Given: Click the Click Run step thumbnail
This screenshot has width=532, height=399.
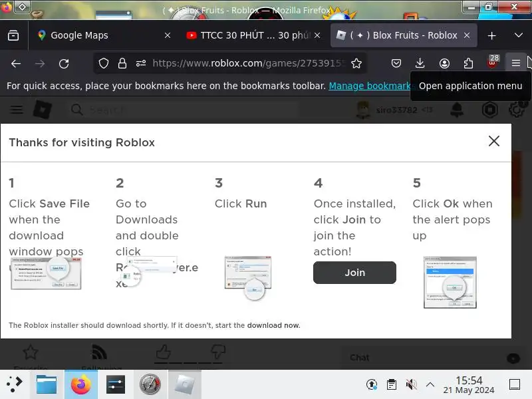Looking at the screenshot, I should [248, 277].
